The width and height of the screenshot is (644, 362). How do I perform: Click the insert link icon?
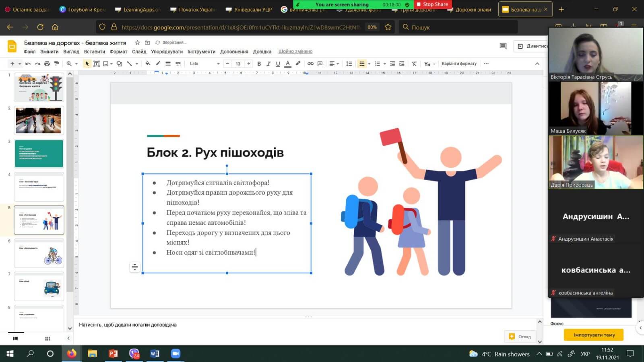click(x=310, y=64)
